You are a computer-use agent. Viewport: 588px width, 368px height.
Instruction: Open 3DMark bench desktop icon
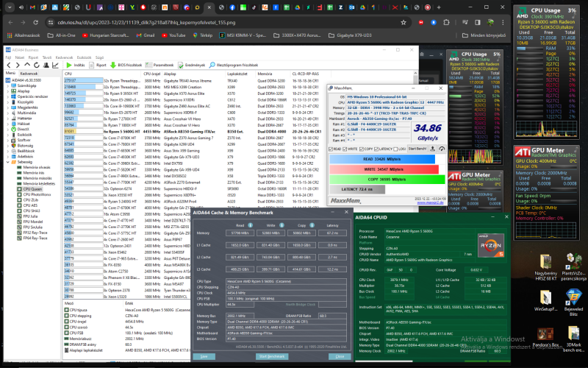(x=574, y=339)
